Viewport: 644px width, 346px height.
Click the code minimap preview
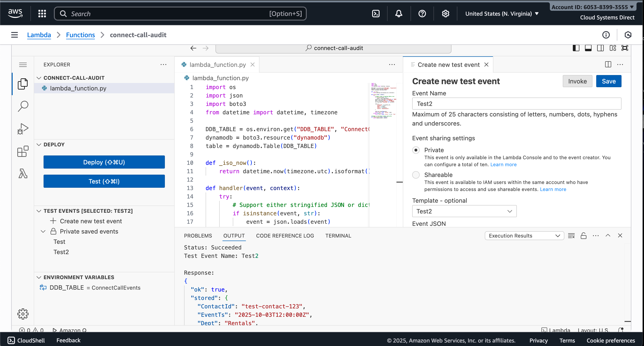[x=383, y=100]
